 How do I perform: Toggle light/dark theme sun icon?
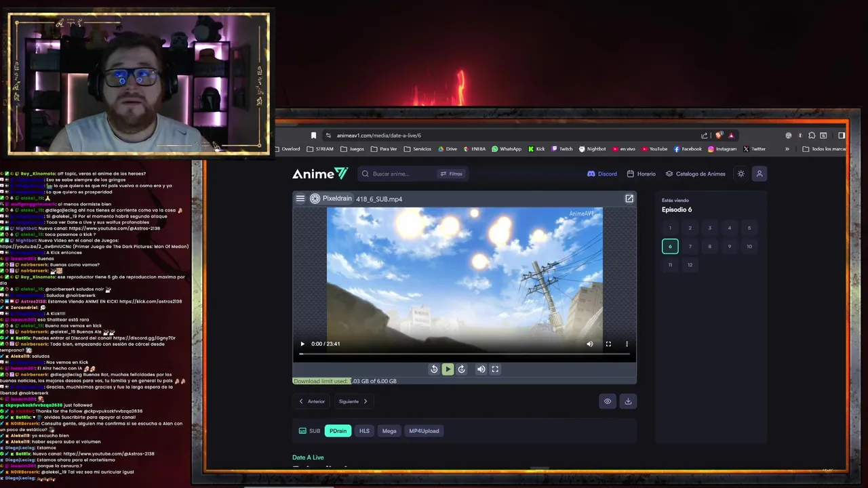pos(741,174)
